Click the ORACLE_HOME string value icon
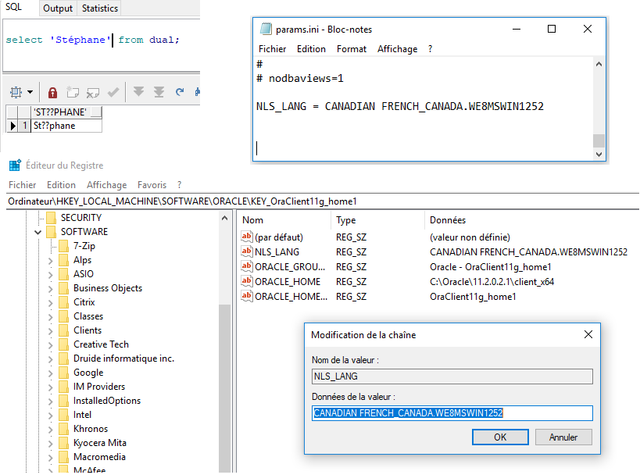 pyautogui.click(x=247, y=281)
